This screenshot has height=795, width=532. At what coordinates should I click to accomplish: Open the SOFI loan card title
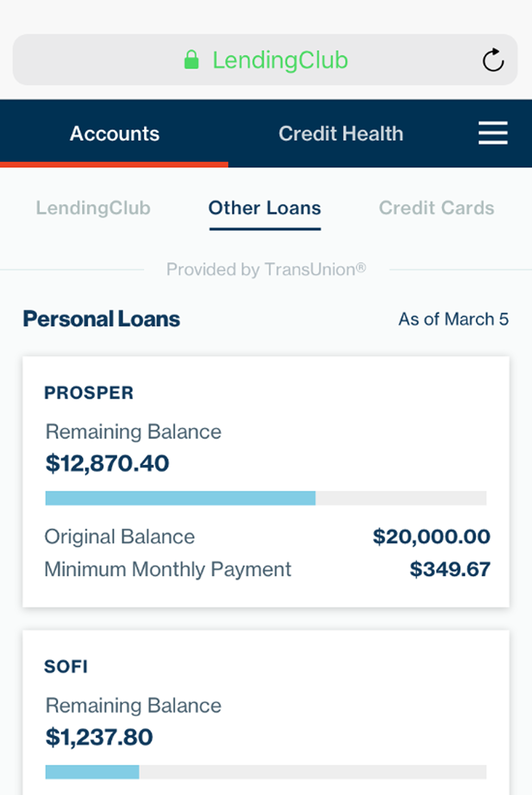pyautogui.click(x=66, y=666)
